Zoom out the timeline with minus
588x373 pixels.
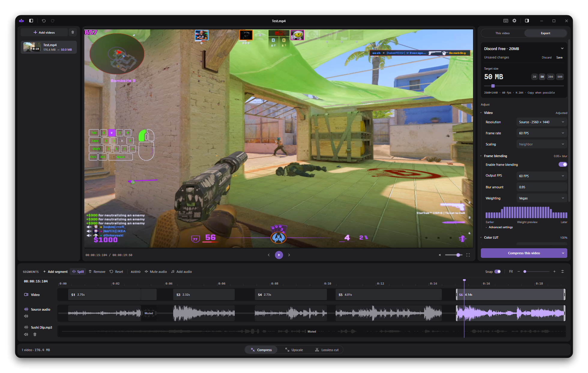click(x=519, y=271)
